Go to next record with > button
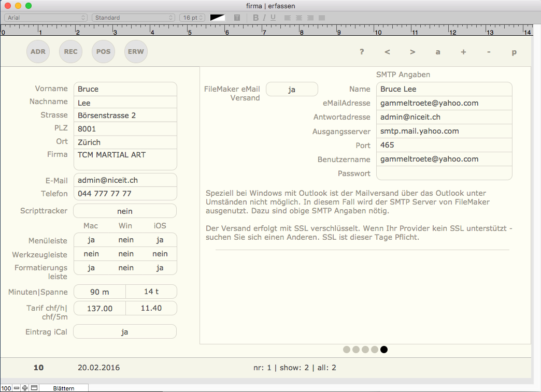 point(412,52)
